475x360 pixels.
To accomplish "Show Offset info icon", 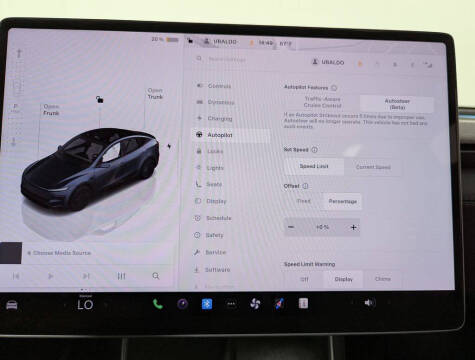I will point(305,186).
